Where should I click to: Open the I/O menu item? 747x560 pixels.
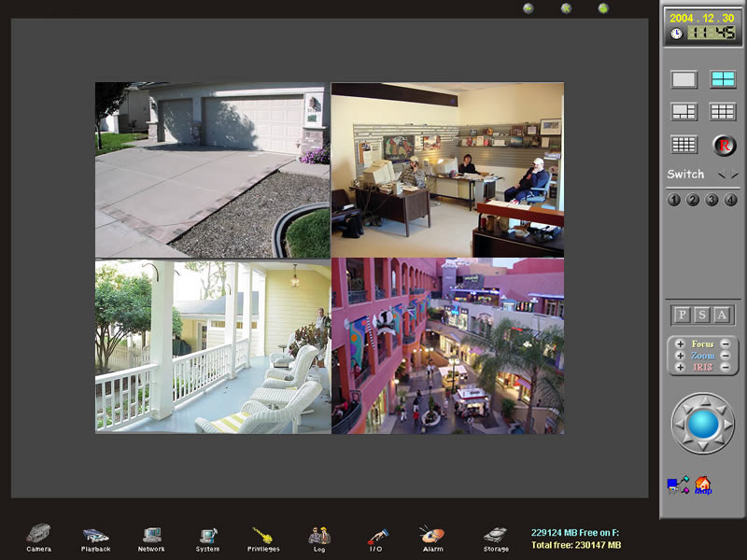pyautogui.click(x=376, y=536)
